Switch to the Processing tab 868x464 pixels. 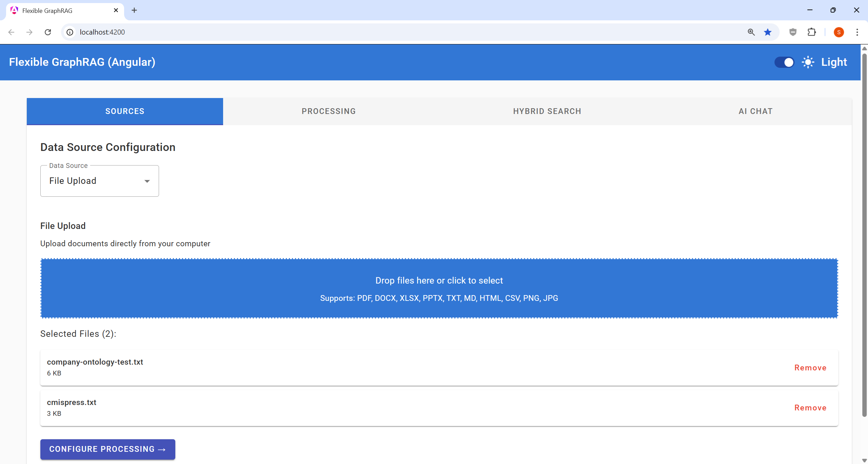(328, 111)
